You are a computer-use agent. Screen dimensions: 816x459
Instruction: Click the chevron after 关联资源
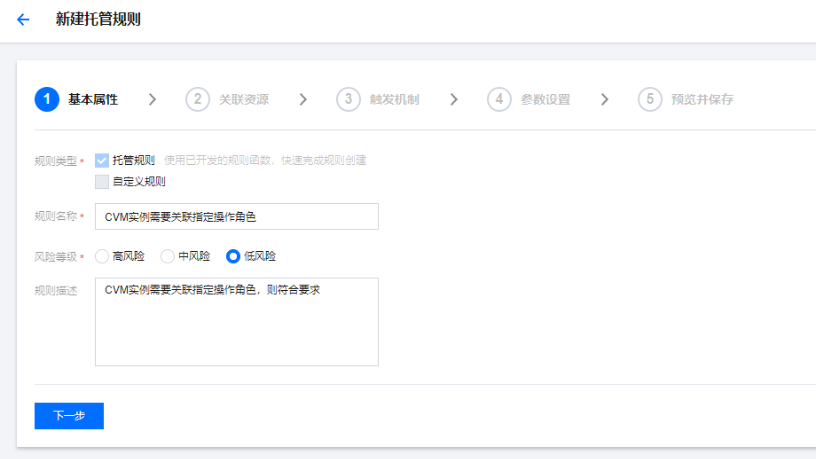[303, 99]
